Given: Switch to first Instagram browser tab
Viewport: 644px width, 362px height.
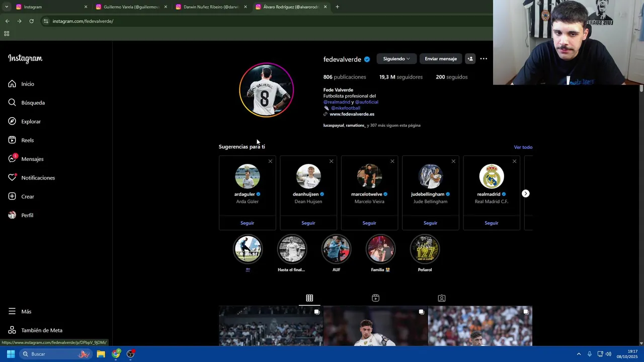Looking at the screenshot, I should tap(52, 7).
